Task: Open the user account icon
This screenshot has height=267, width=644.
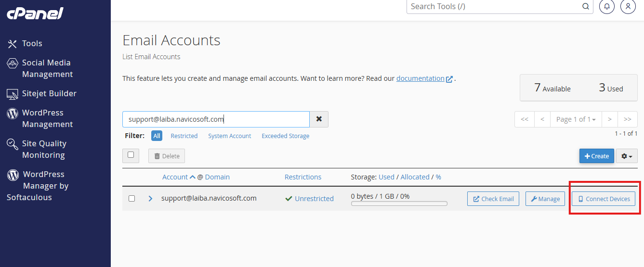Action: tap(628, 7)
